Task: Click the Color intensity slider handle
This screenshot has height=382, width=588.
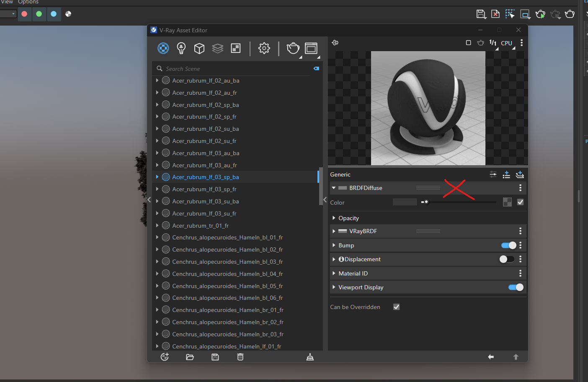Action: tap(426, 202)
